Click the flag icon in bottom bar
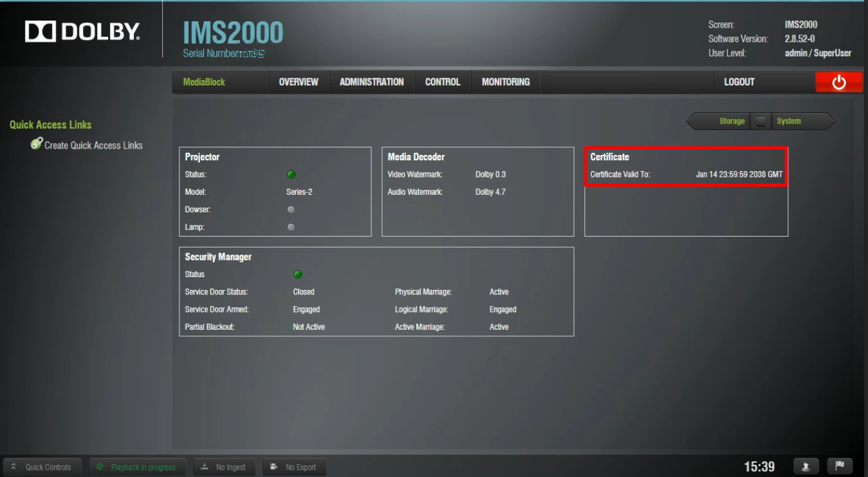 [x=839, y=466]
